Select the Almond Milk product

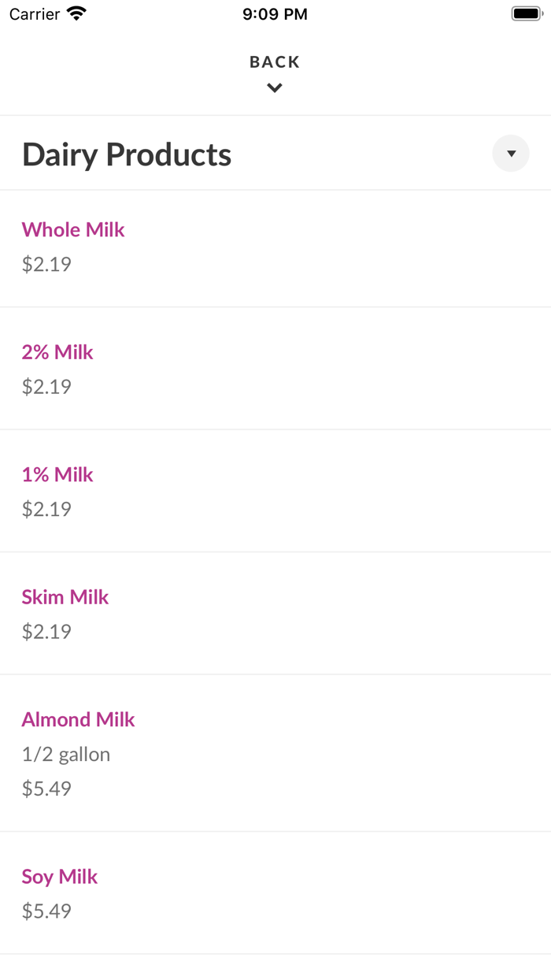[78, 719]
